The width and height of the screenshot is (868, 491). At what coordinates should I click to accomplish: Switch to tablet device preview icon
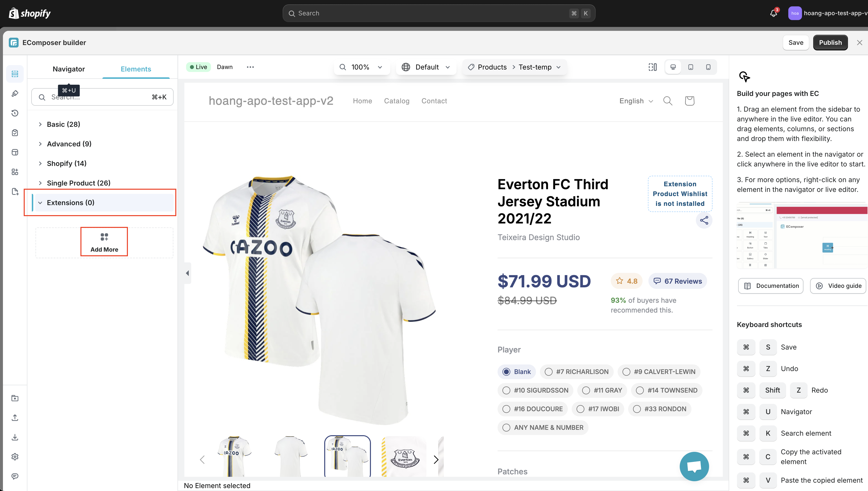690,67
